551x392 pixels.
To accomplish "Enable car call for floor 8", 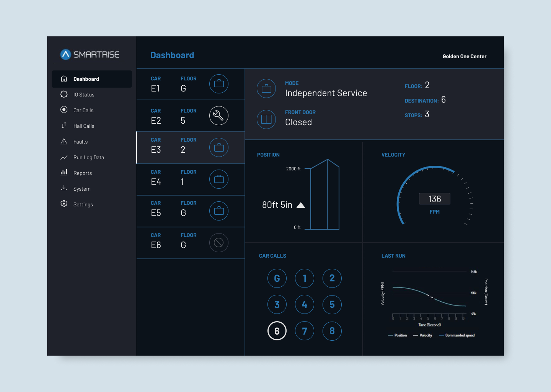I will pos(332,331).
